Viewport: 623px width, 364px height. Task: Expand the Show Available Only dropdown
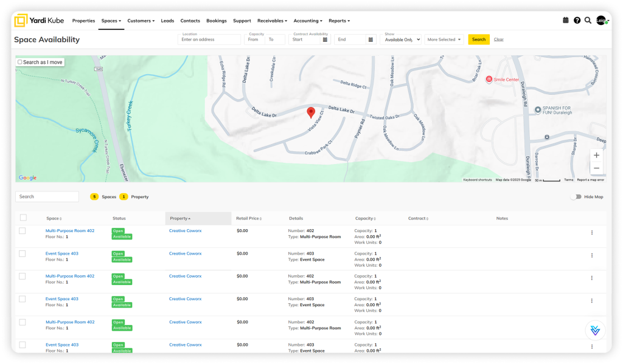coord(400,39)
